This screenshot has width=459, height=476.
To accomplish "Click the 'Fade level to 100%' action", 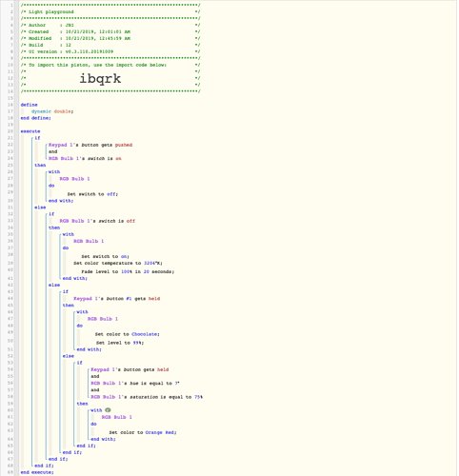I will point(128,271).
